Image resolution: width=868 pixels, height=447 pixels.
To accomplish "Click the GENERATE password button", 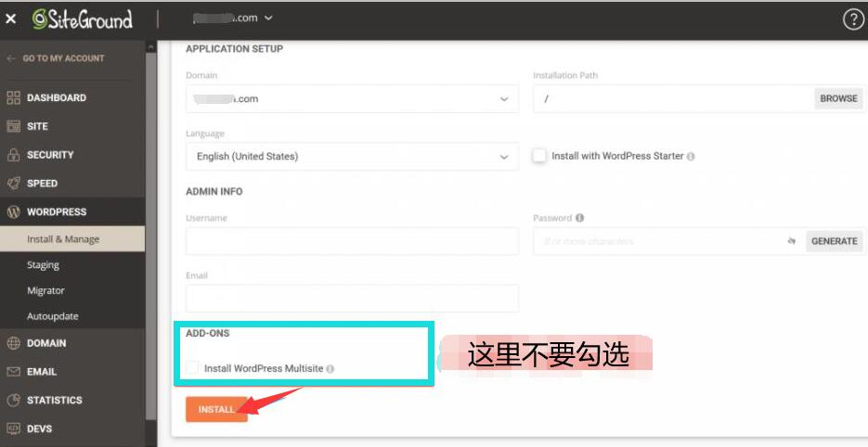I will click(834, 241).
